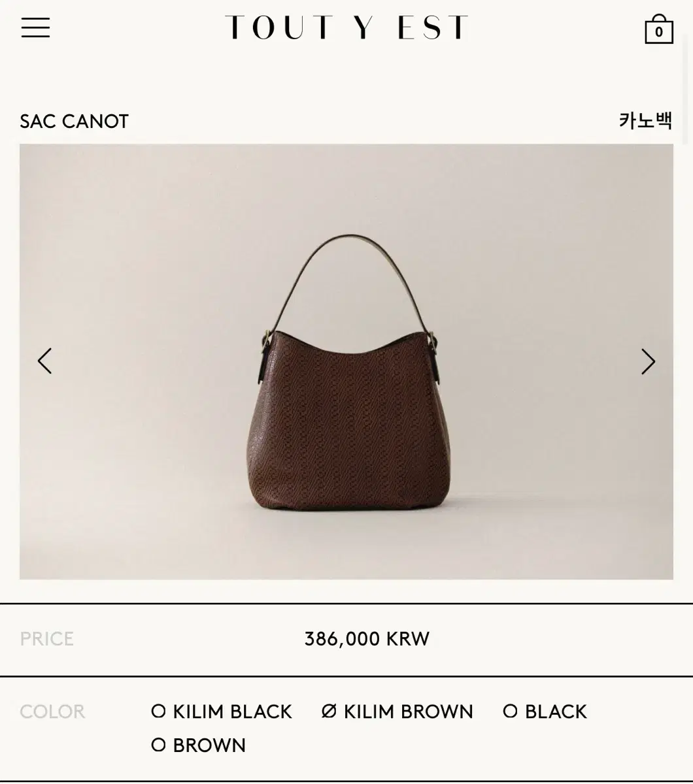Click the SAC CANOT product title

[74, 122]
